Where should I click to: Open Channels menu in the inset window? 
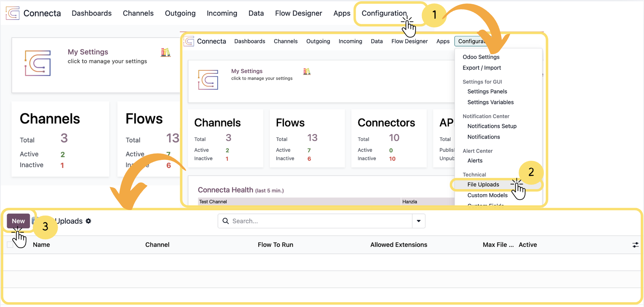tap(285, 41)
